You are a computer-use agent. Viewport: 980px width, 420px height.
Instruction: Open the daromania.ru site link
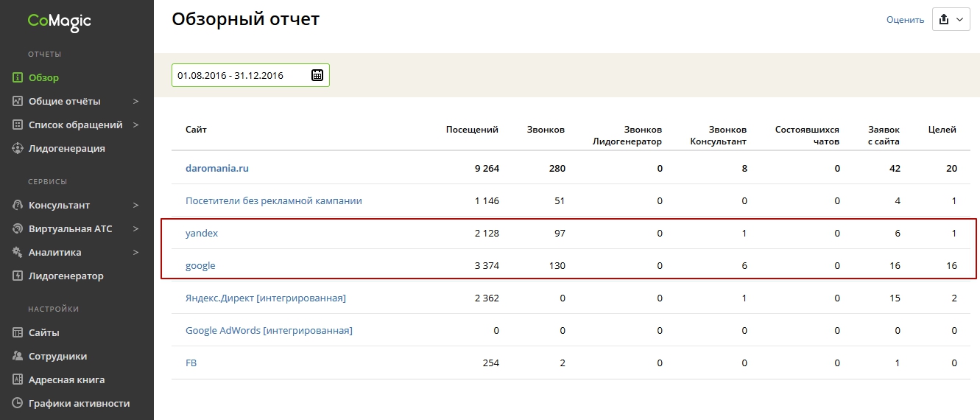click(x=217, y=168)
